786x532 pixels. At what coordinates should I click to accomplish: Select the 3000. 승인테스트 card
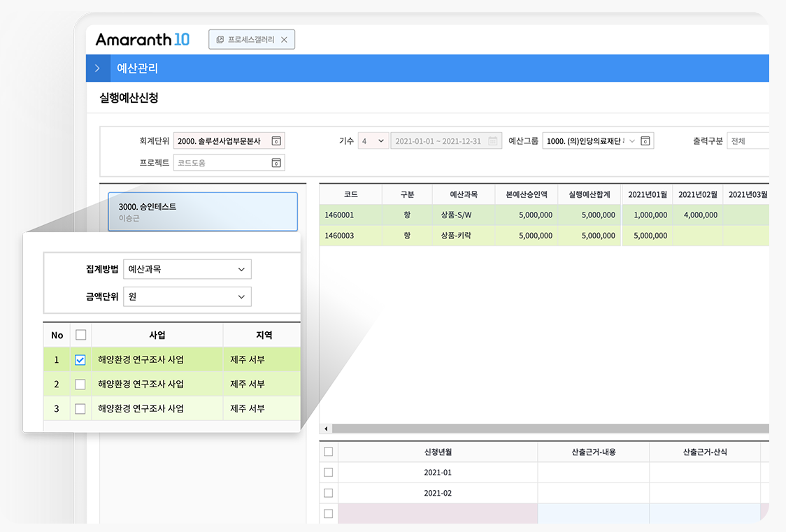[x=203, y=211]
